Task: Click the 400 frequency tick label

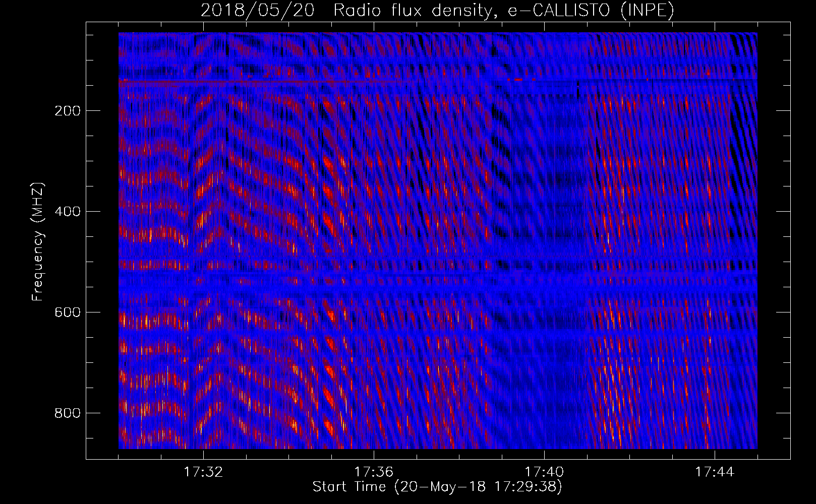Action: [x=68, y=212]
